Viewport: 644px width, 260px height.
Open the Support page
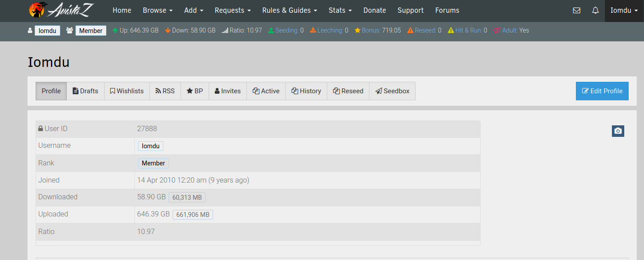click(x=411, y=11)
